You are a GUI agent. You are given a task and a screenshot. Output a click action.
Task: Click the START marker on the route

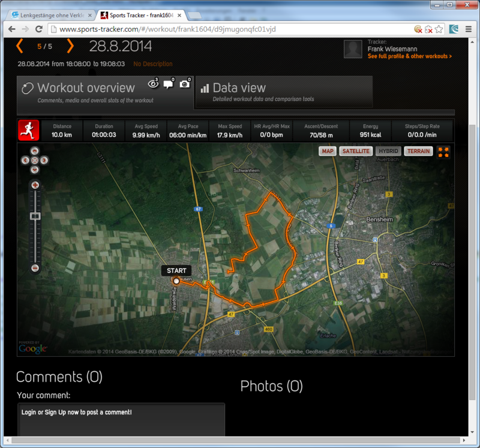pos(176,281)
